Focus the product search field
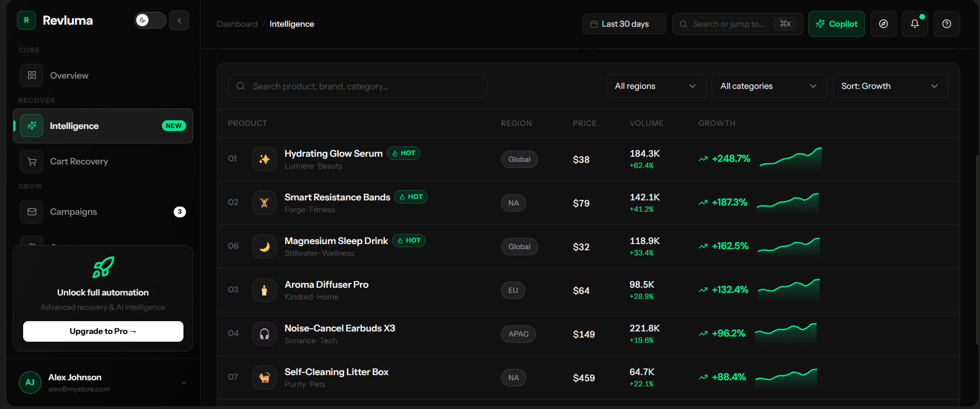 coord(358,86)
